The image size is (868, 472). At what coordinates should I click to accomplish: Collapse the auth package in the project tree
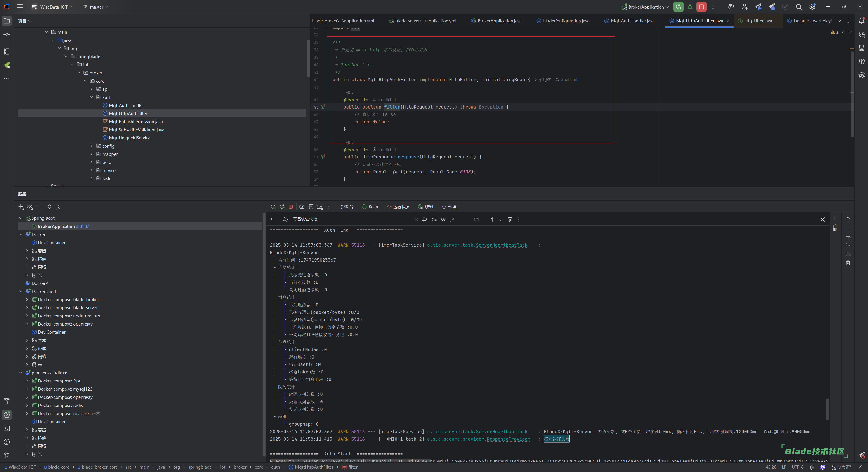point(92,97)
